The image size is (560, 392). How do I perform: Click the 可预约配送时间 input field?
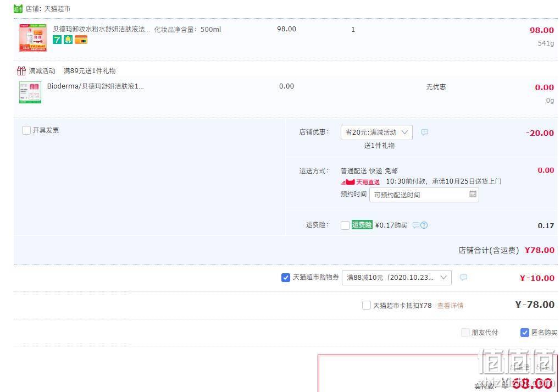tap(424, 195)
